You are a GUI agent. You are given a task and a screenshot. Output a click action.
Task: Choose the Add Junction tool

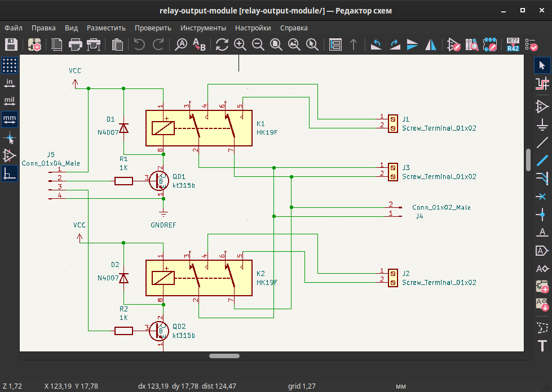tap(542, 215)
